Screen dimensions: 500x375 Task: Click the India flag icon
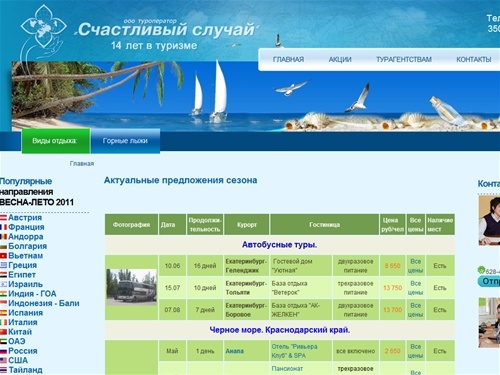click(x=3, y=294)
